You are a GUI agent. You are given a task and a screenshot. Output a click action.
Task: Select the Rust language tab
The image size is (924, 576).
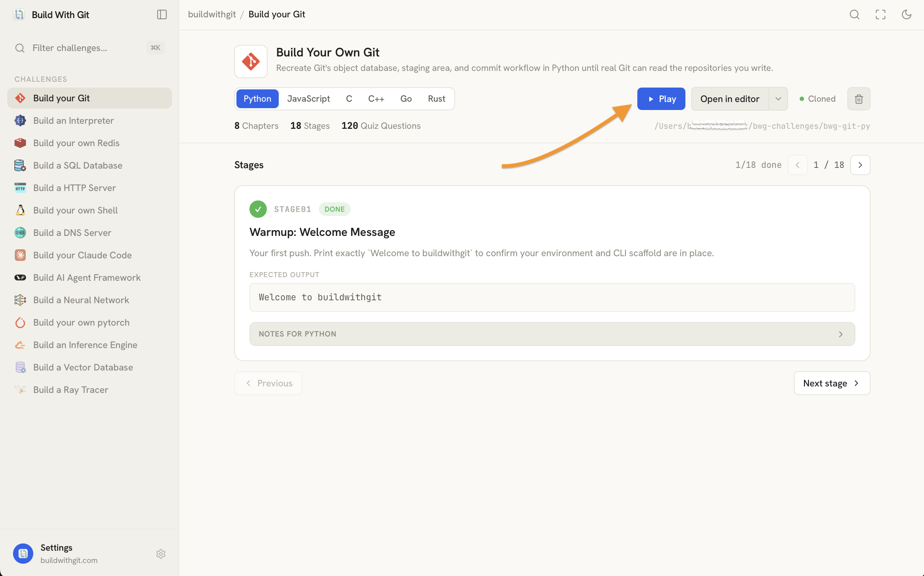pos(436,99)
